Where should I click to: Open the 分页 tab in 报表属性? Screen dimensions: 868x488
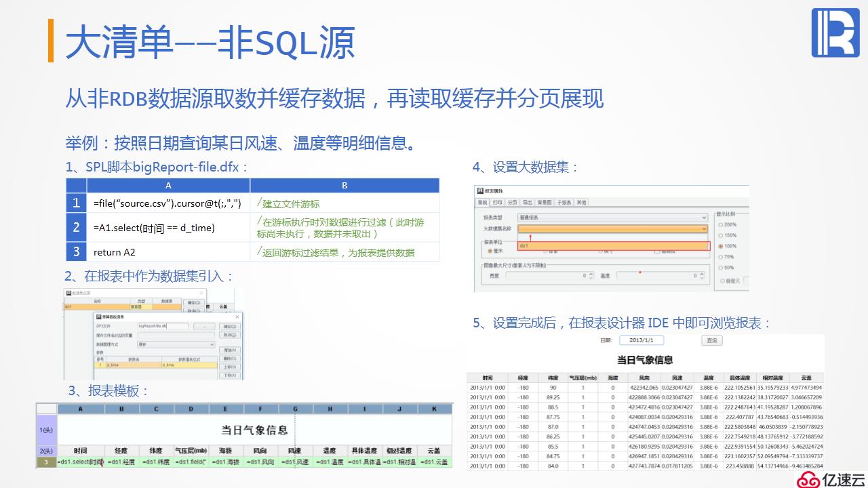tap(512, 203)
